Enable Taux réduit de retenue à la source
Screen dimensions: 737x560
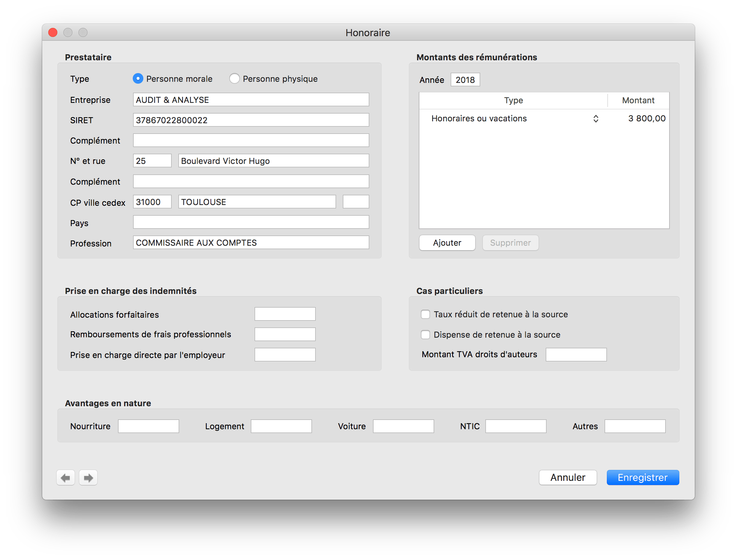point(425,314)
